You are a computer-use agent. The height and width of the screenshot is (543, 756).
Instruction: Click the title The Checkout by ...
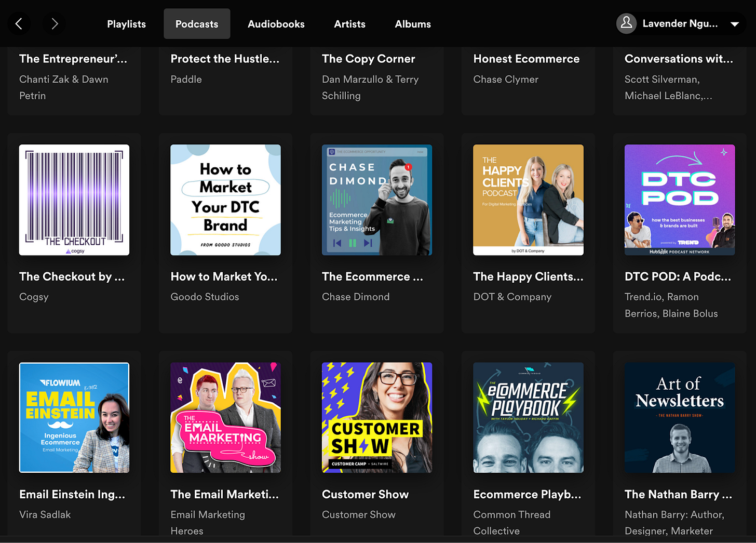(72, 276)
